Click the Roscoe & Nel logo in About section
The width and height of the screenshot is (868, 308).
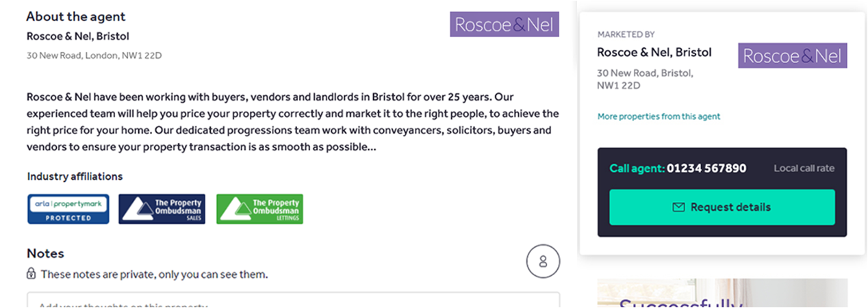505,25
